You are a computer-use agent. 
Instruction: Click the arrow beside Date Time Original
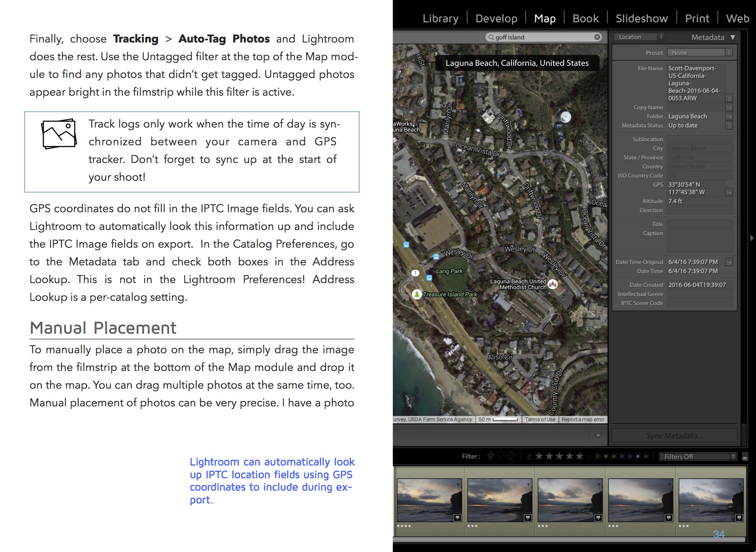729,262
